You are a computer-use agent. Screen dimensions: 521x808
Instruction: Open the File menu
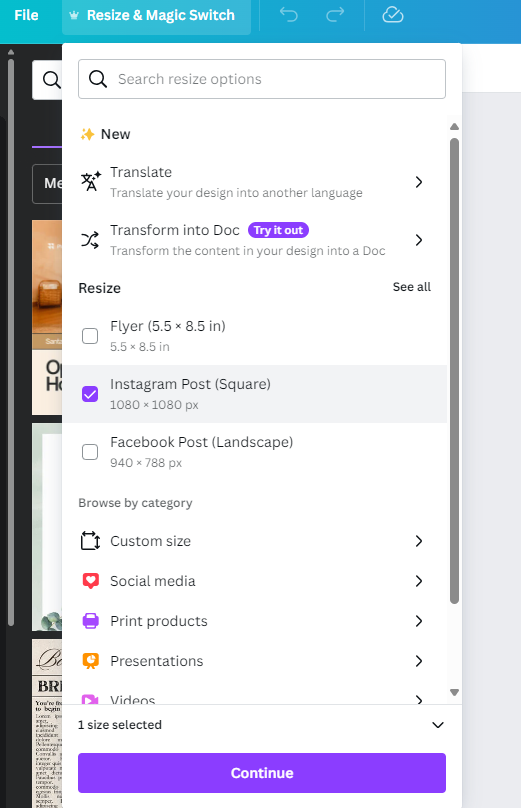coord(26,15)
